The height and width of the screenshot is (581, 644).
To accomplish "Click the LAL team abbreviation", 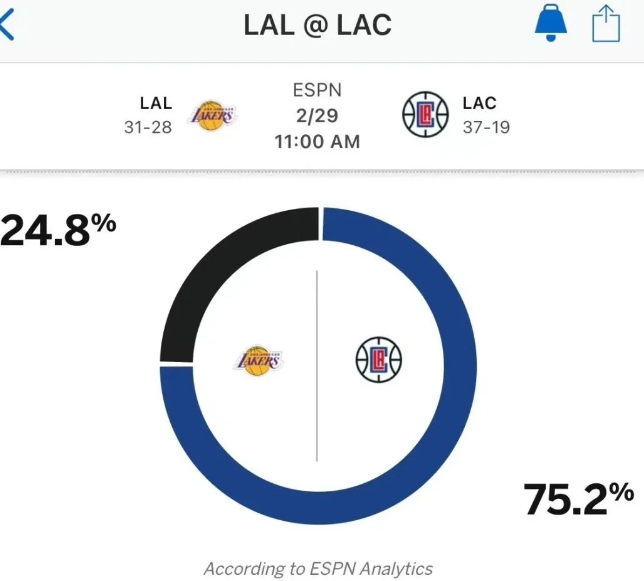I will click(155, 103).
